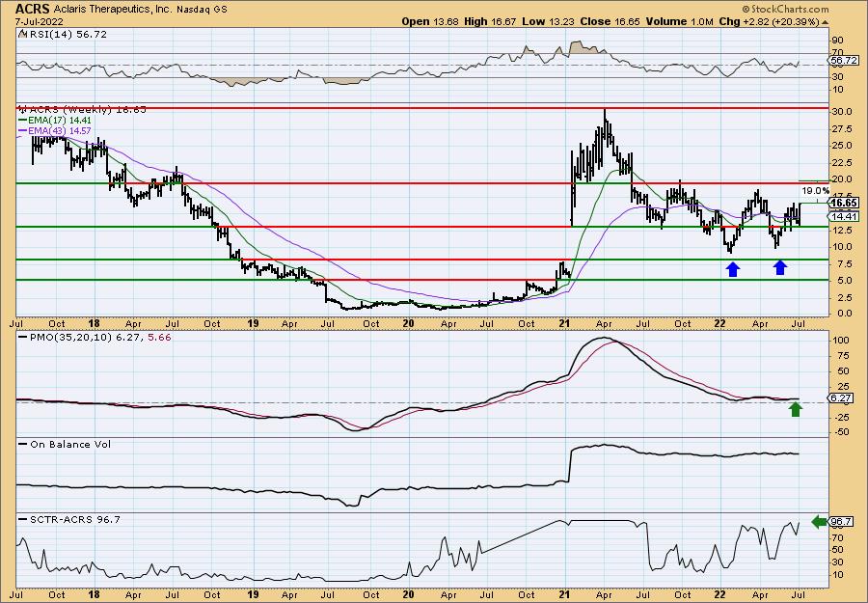The height and width of the screenshot is (603, 868).
Task: Click the Close 16.65 header value
Action: tap(610, 21)
